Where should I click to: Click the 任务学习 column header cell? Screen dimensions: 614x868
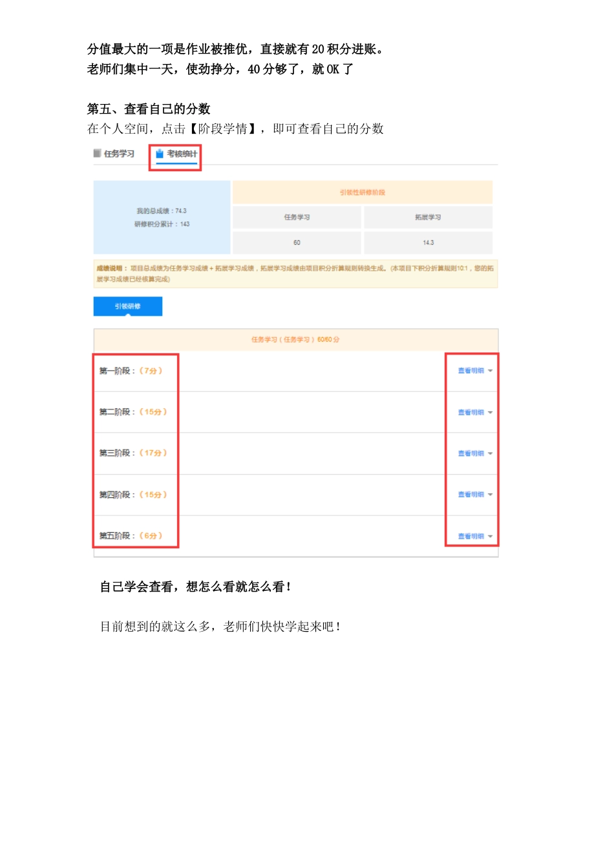297,218
